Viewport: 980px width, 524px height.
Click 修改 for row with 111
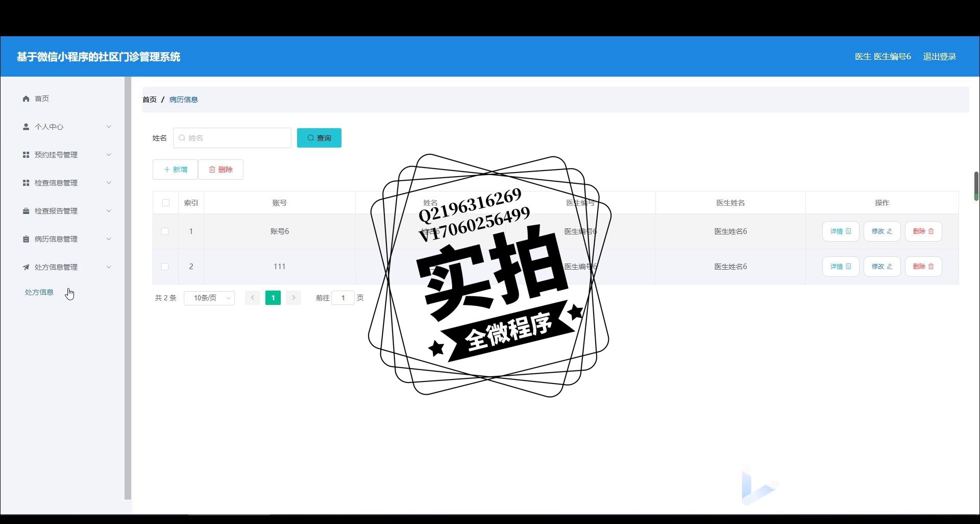pos(882,267)
